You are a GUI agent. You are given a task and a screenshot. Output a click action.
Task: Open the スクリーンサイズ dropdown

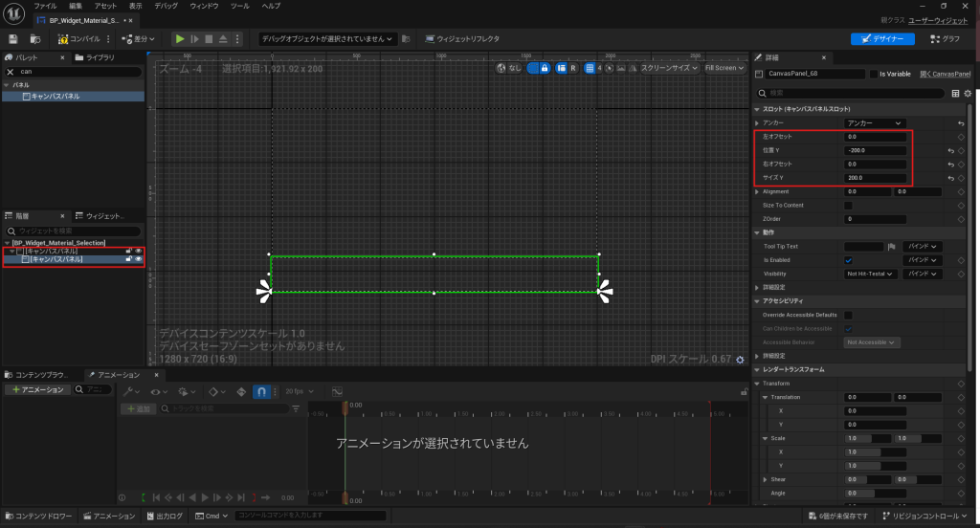click(669, 69)
